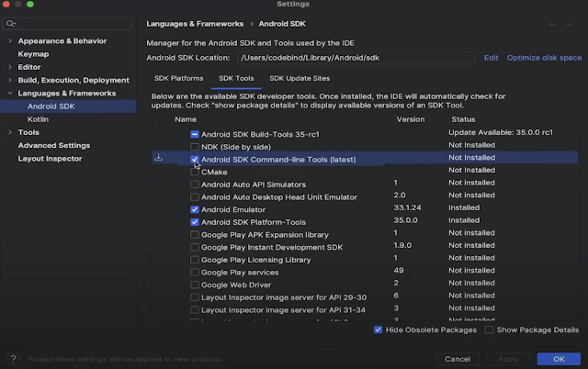Screen dimensions: 588x369
Task: Click the back navigation arrow
Action: tap(551, 25)
